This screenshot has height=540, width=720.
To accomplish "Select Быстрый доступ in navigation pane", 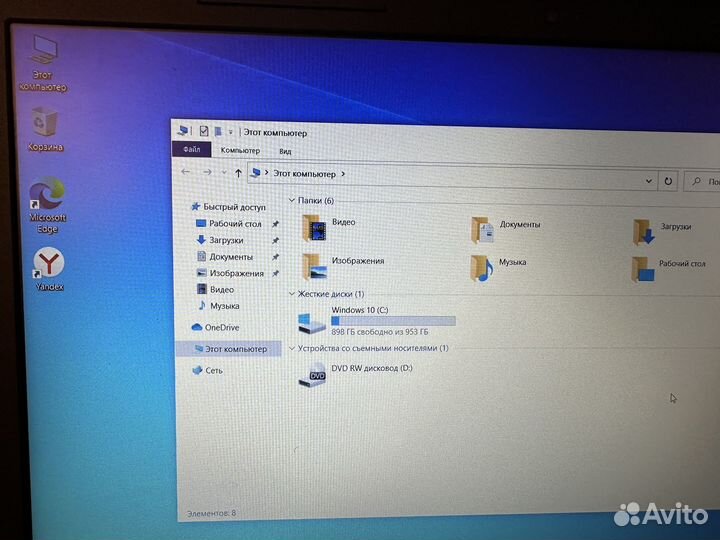I will [228, 207].
